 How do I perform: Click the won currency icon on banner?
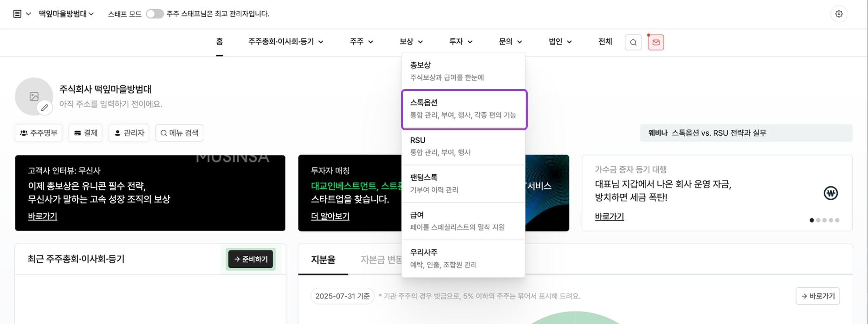coord(830,193)
